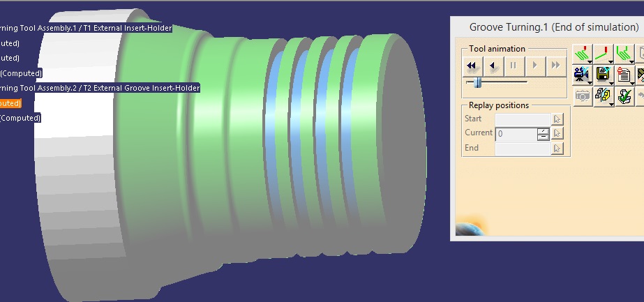This screenshot has height=302, width=644.
Task: Pause the tool animation
Action: click(x=514, y=66)
